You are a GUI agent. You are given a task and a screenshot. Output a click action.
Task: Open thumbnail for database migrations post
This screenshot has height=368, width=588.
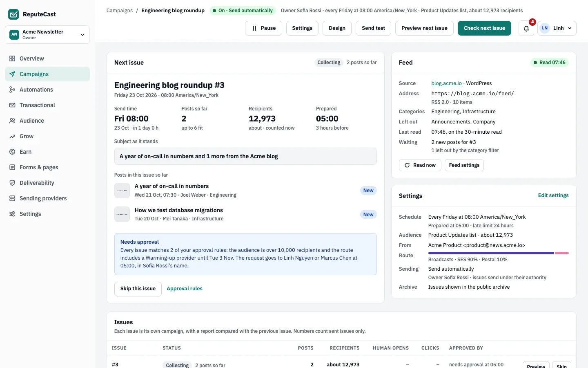(122, 215)
